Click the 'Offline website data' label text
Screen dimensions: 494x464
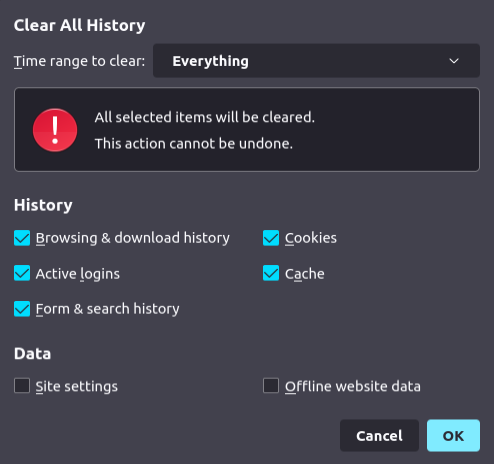coord(353,386)
